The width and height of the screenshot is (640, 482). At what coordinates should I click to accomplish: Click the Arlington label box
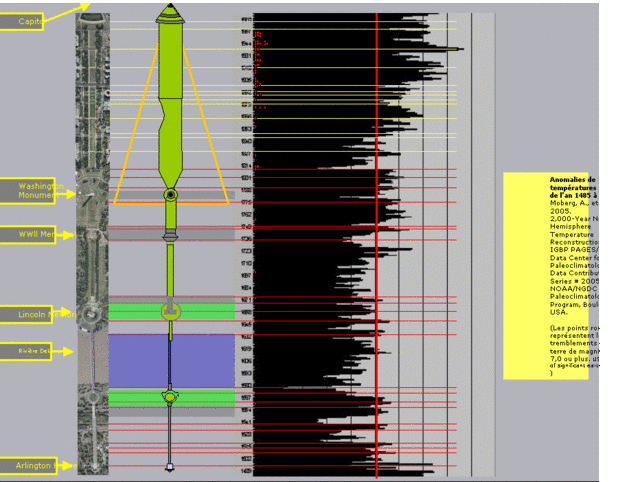click(x=28, y=466)
